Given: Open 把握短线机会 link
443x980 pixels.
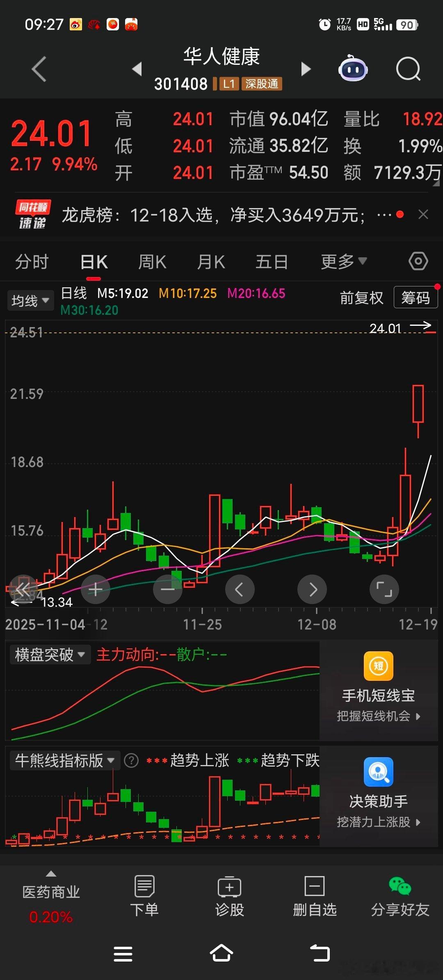Looking at the screenshot, I should pos(379,716).
